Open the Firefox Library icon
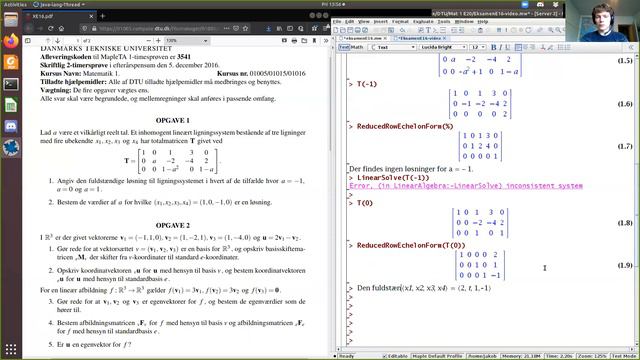Screen dimensions: 640x360 click(279, 29)
